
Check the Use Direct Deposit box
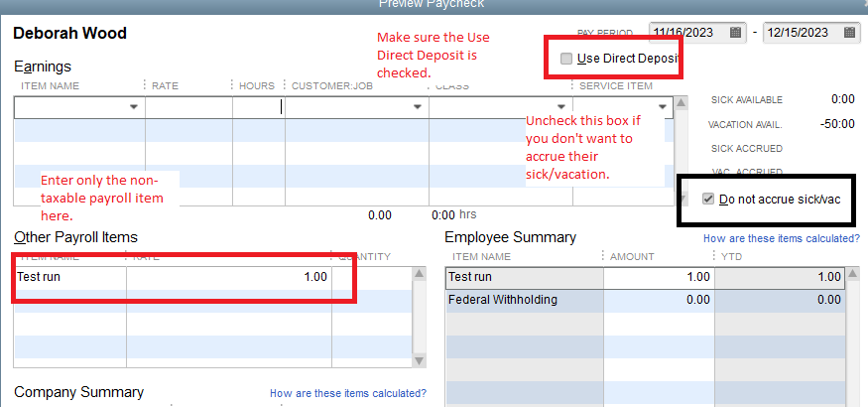point(565,59)
